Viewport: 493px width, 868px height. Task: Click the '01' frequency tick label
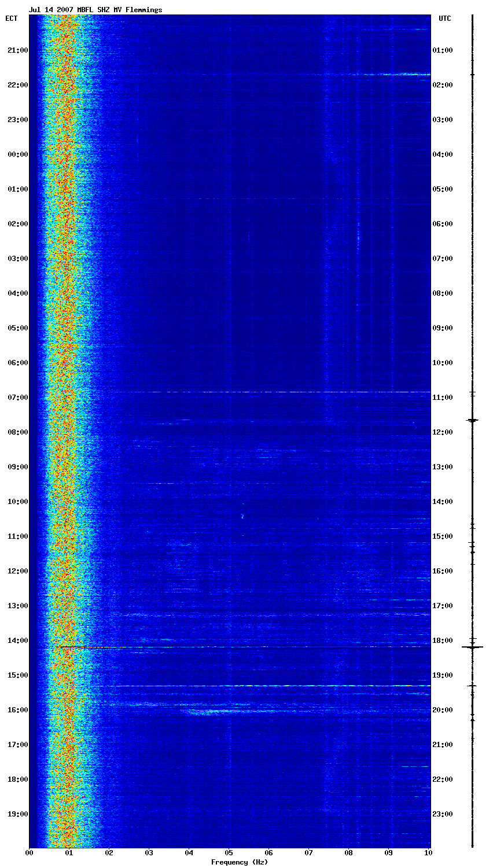69,853
